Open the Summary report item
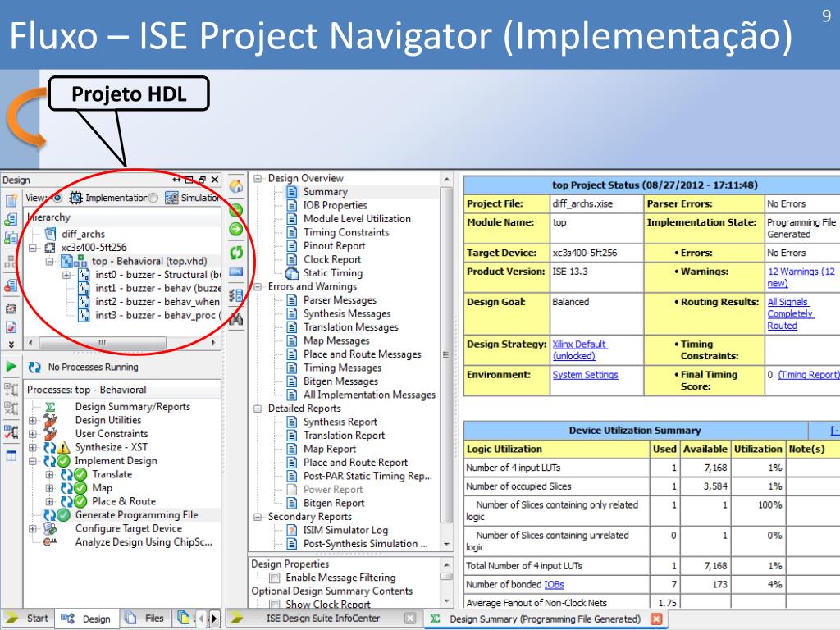This screenshot has width=840, height=630. point(325,192)
